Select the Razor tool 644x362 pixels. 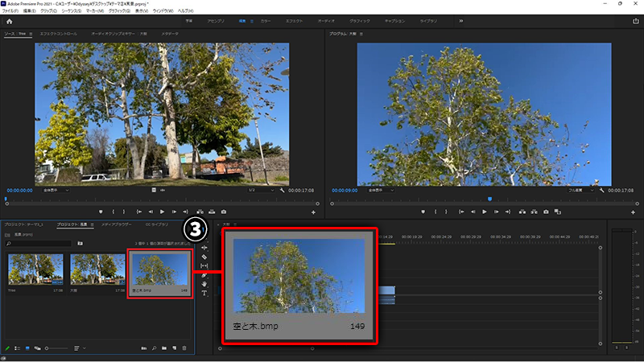204,257
